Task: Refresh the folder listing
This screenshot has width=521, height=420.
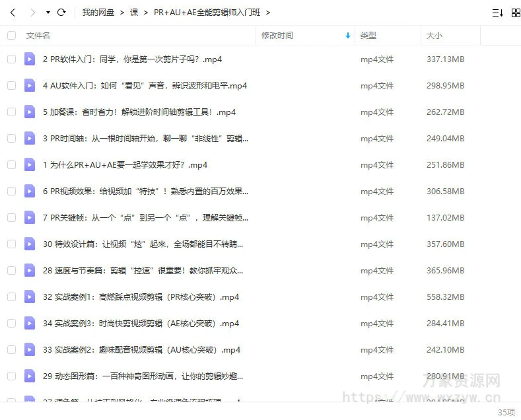Action: (61, 13)
